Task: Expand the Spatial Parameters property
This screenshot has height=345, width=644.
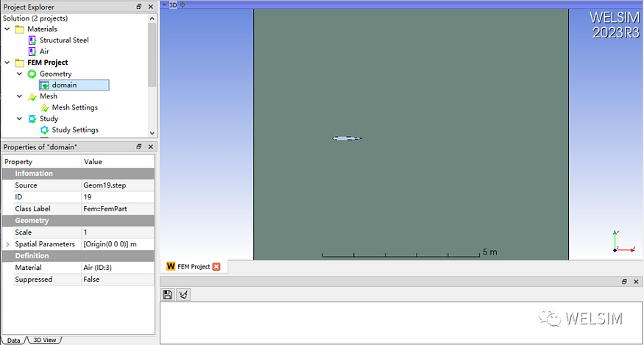Action: [x=7, y=244]
